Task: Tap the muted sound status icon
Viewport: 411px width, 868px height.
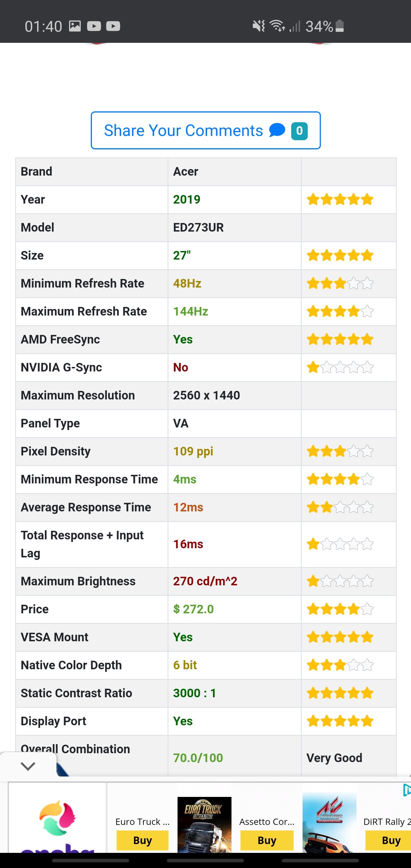Action: click(259, 26)
